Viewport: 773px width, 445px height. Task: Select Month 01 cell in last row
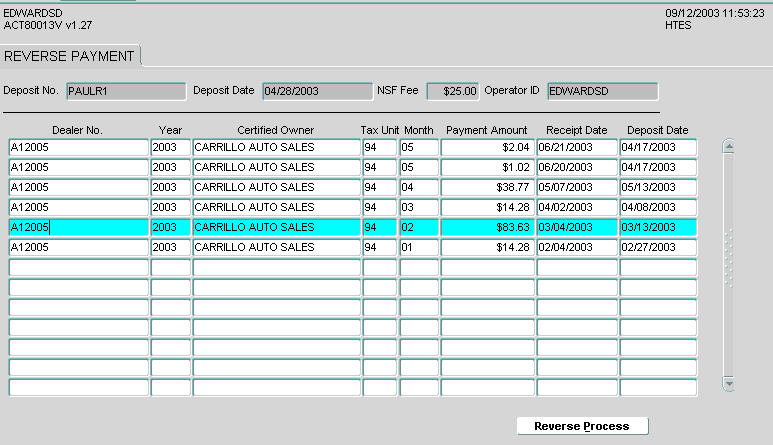click(x=419, y=247)
